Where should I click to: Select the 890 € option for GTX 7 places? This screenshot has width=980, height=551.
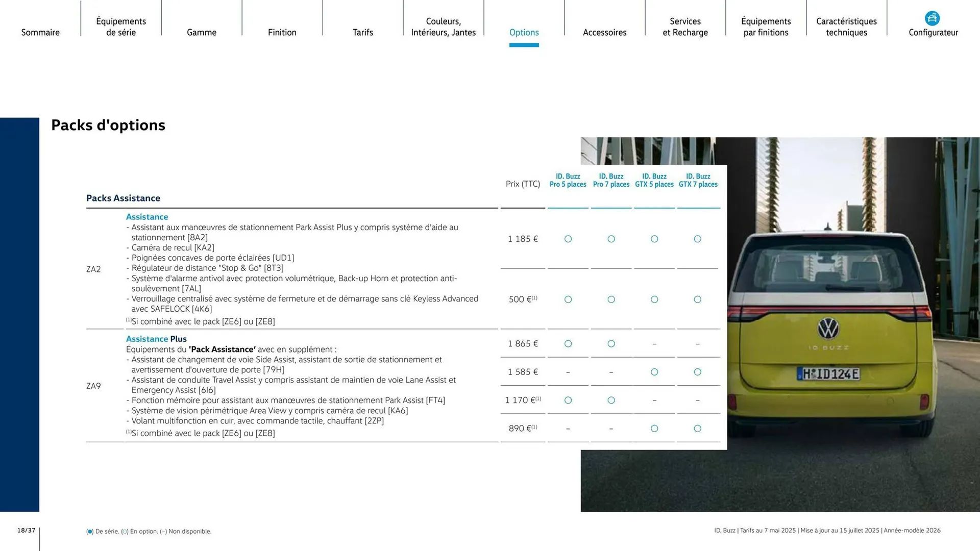point(698,429)
